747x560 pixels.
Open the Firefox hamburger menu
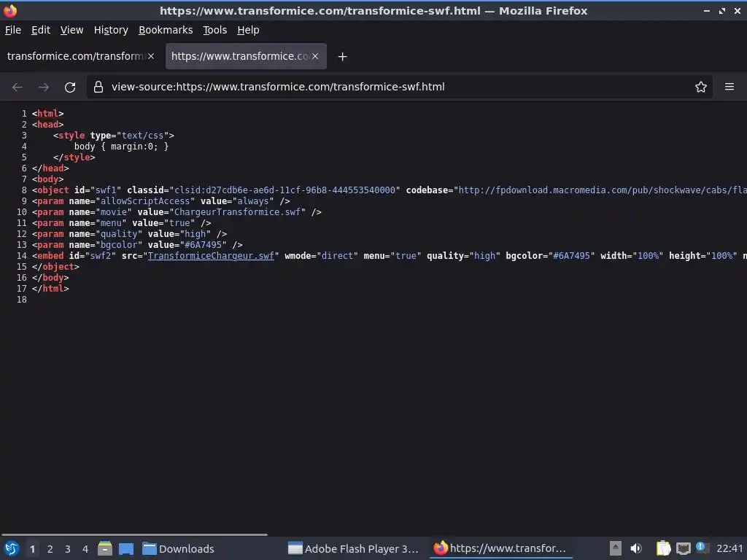pos(729,87)
